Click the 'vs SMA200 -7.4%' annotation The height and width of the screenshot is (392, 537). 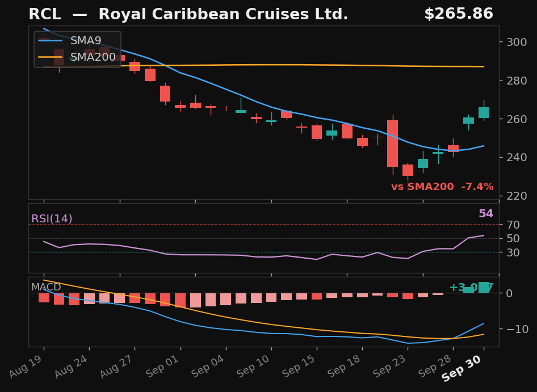click(442, 187)
